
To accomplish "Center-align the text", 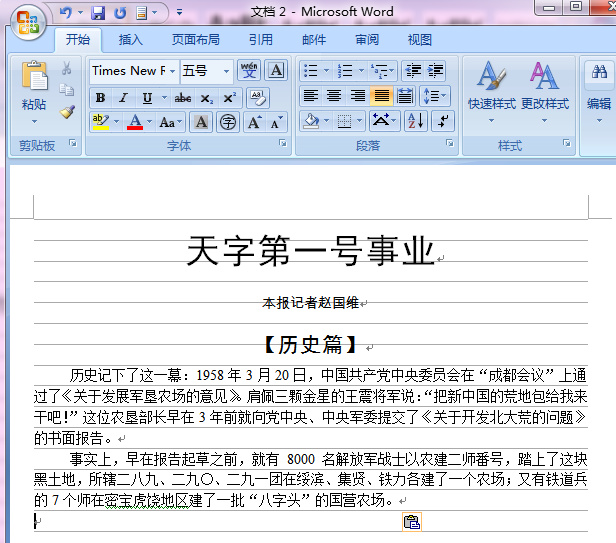I will click(334, 96).
